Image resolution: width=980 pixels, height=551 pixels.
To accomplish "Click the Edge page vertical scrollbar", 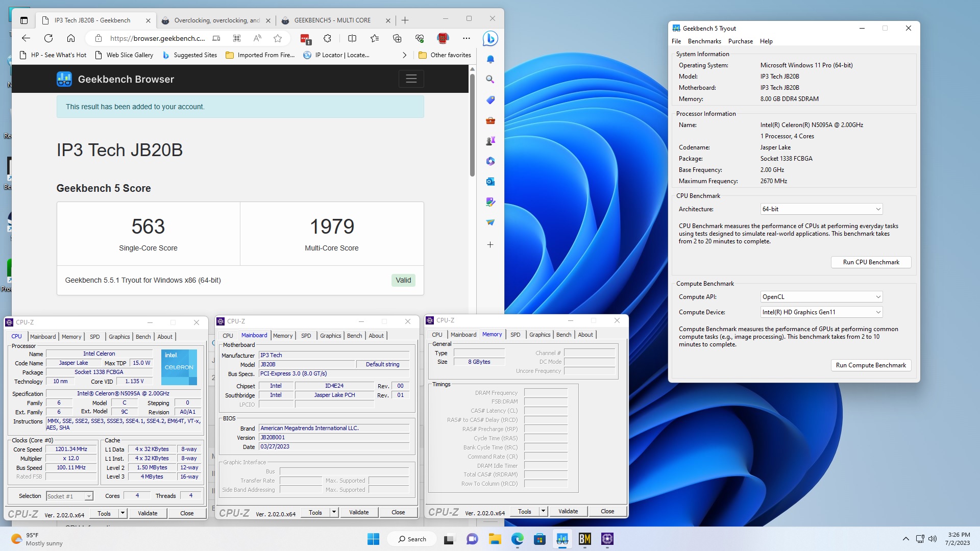I will pyautogui.click(x=472, y=126).
